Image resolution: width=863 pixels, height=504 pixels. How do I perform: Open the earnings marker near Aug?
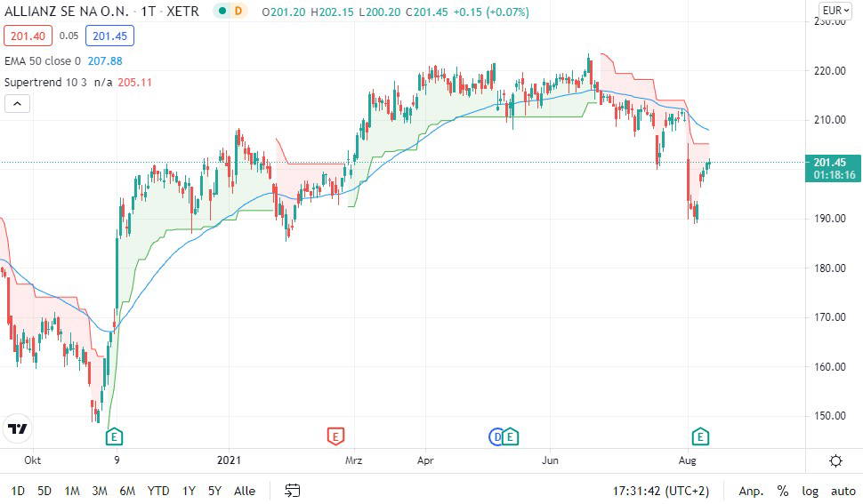coord(700,437)
